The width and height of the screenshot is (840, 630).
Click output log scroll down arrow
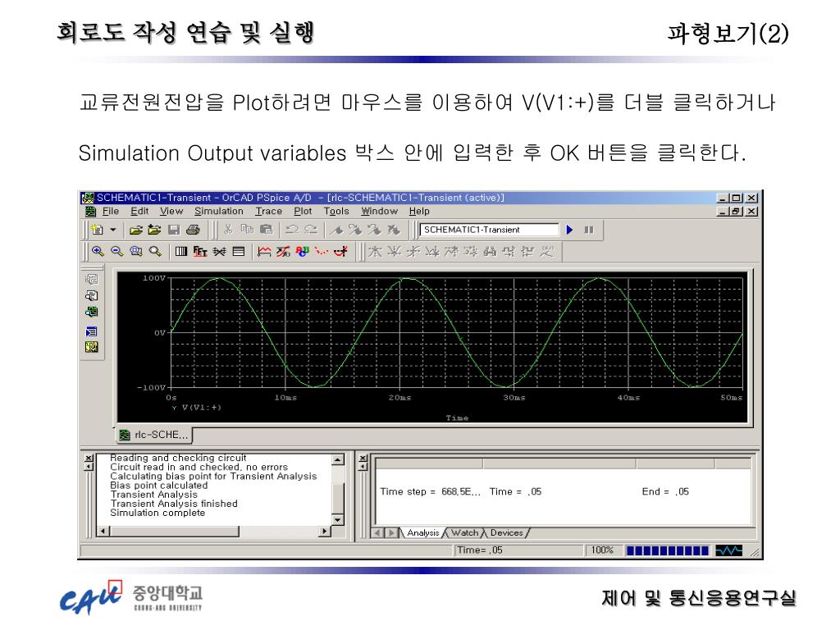(x=337, y=519)
